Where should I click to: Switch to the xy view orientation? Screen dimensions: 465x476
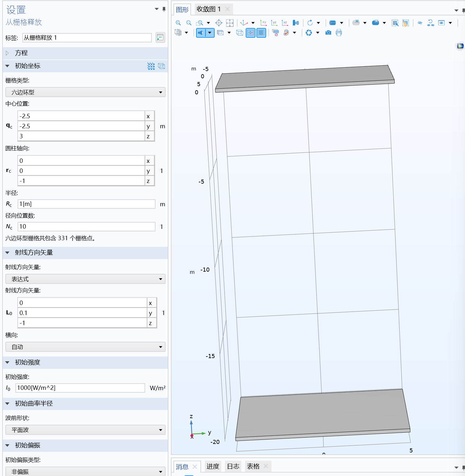click(x=264, y=22)
